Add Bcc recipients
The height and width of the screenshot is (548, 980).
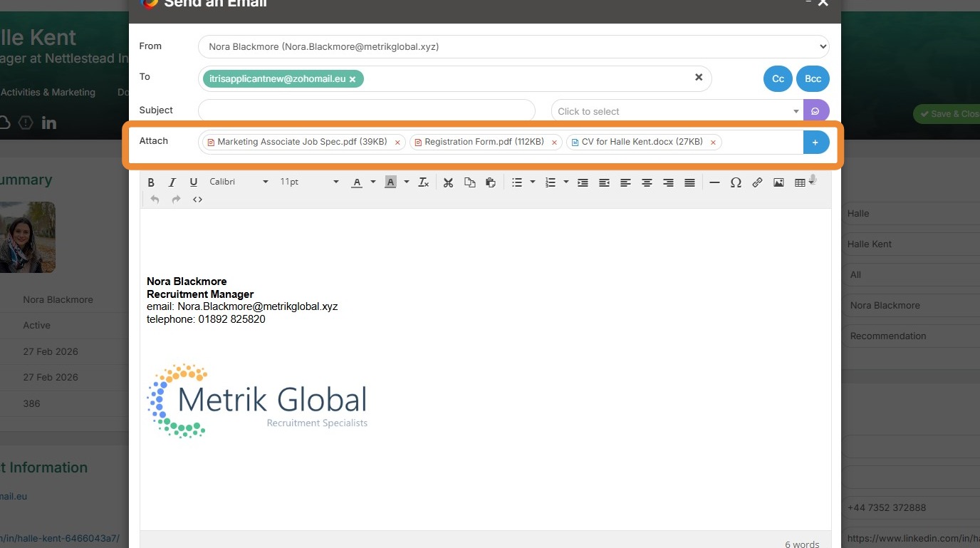click(813, 79)
